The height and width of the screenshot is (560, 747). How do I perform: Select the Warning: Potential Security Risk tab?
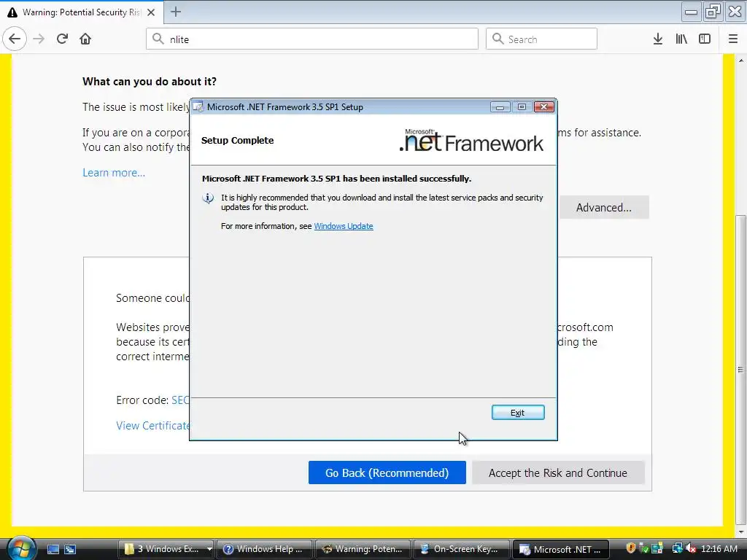[x=82, y=12]
